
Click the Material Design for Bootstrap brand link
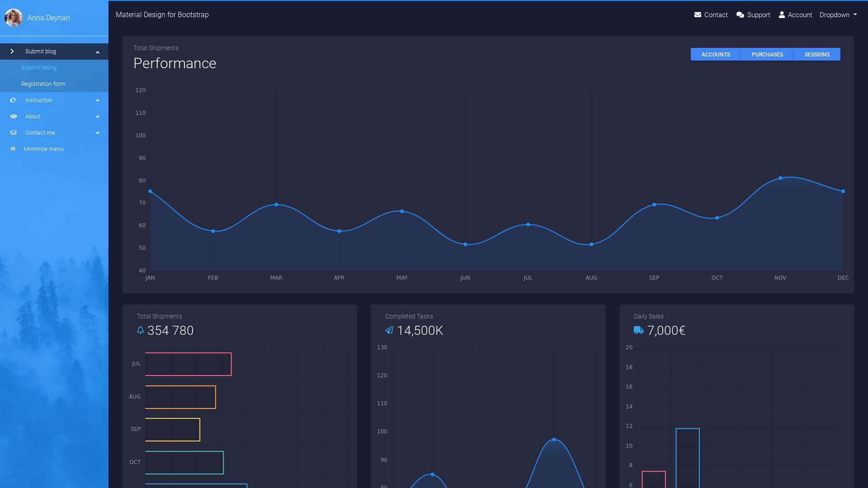point(162,15)
